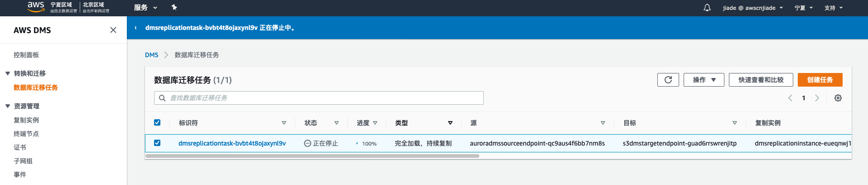Collapse the 转换和迁移 sidebar section
Viewport: 868px width, 185px height.
(8, 73)
